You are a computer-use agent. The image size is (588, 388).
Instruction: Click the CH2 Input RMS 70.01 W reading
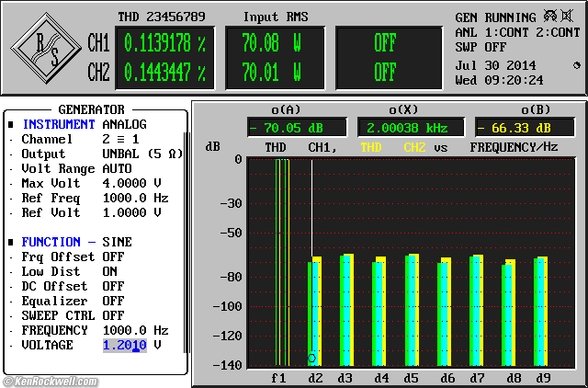[x=272, y=71]
